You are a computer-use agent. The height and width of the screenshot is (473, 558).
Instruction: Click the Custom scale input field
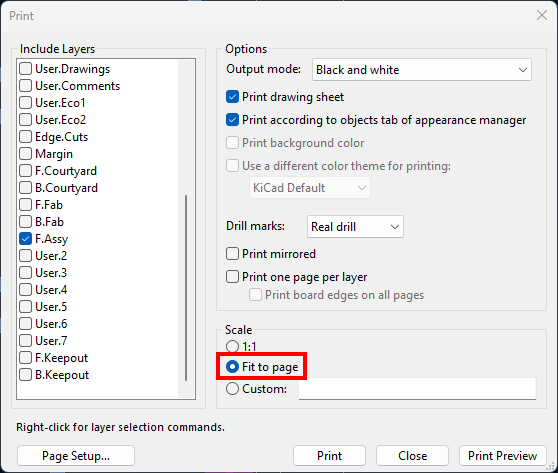pyautogui.click(x=417, y=389)
